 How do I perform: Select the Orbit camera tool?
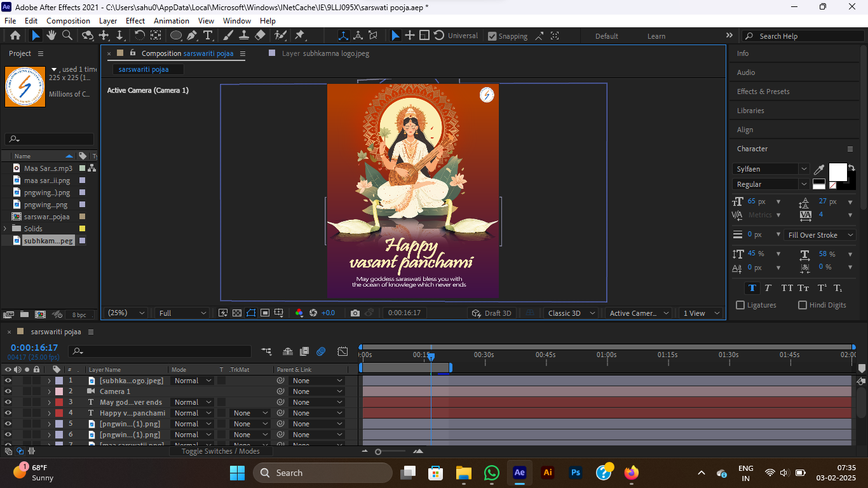(x=88, y=36)
